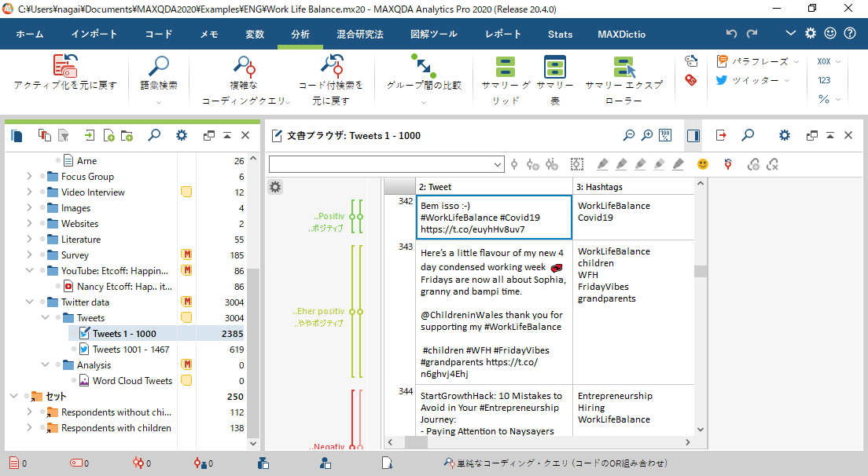Screen dimensions: 868x476
Task: Click the remove link icon
Action: pyautogui.click(x=772, y=164)
